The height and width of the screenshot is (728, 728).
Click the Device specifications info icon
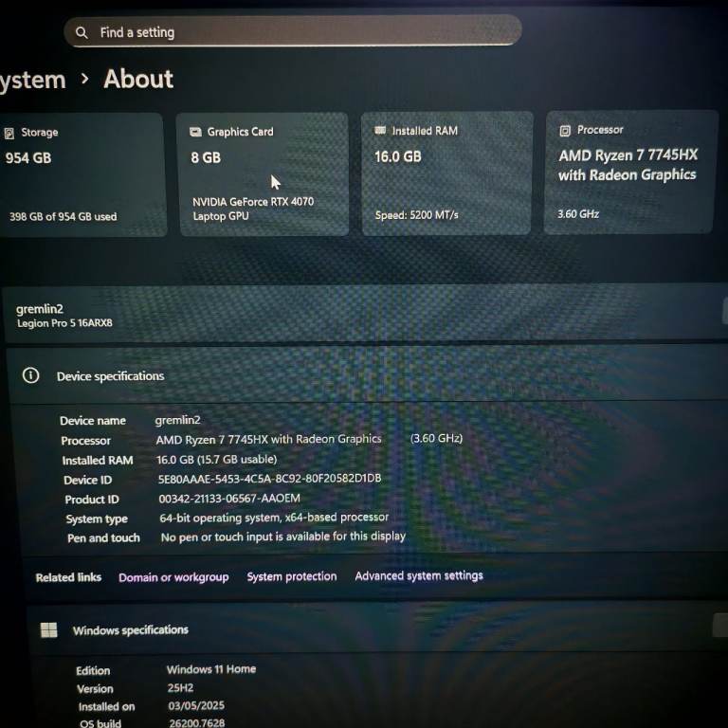coord(31,375)
